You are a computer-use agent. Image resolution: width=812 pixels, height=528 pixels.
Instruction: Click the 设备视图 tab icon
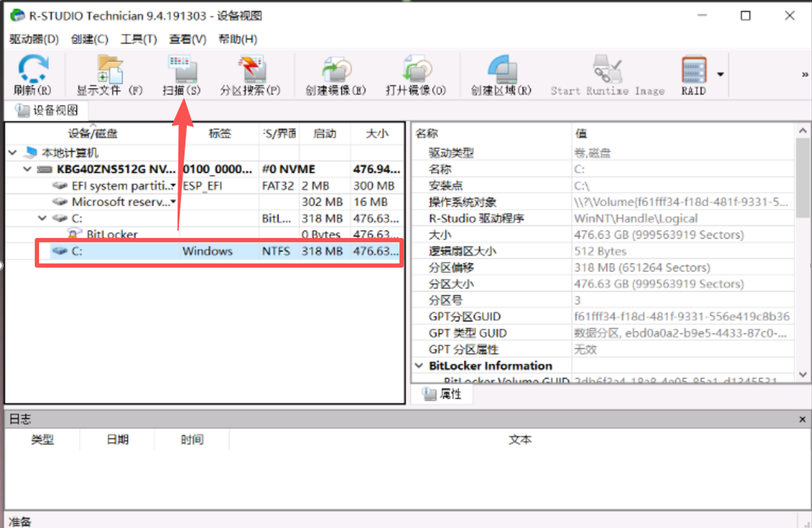[22, 111]
